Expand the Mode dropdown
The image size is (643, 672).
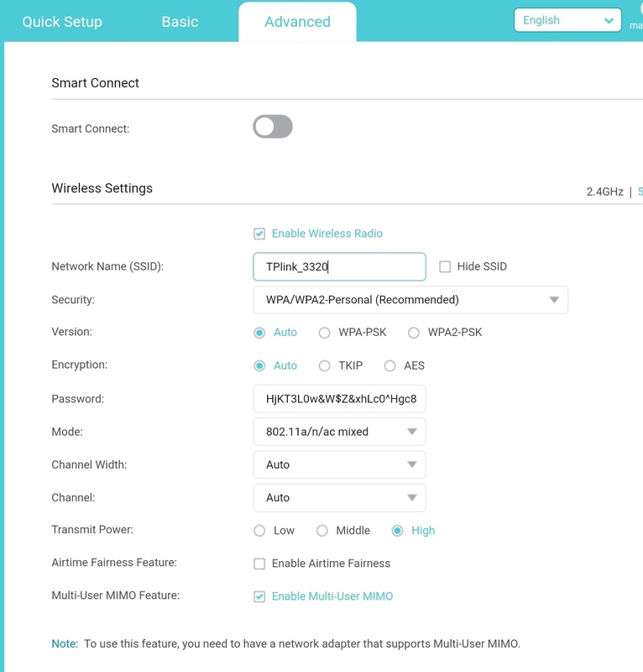[x=339, y=432]
